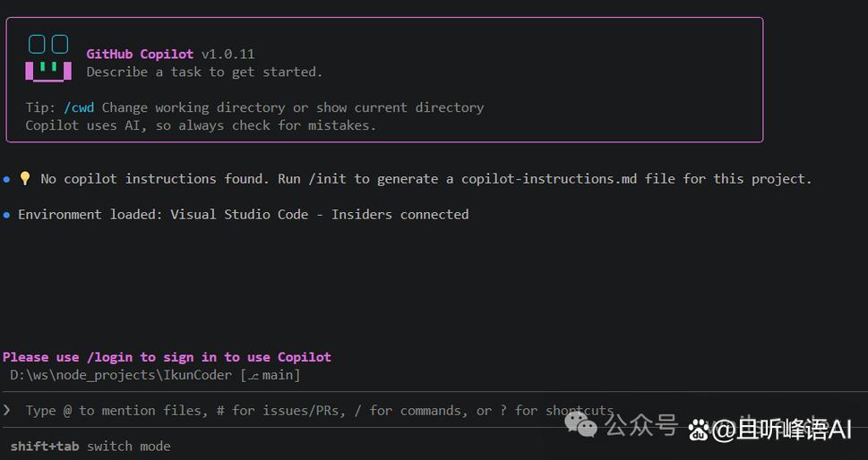Click the GitHub Copilot title text
The height and width of the screenshot is (460, 868).
pyautogui.click(x=140, y=55)
